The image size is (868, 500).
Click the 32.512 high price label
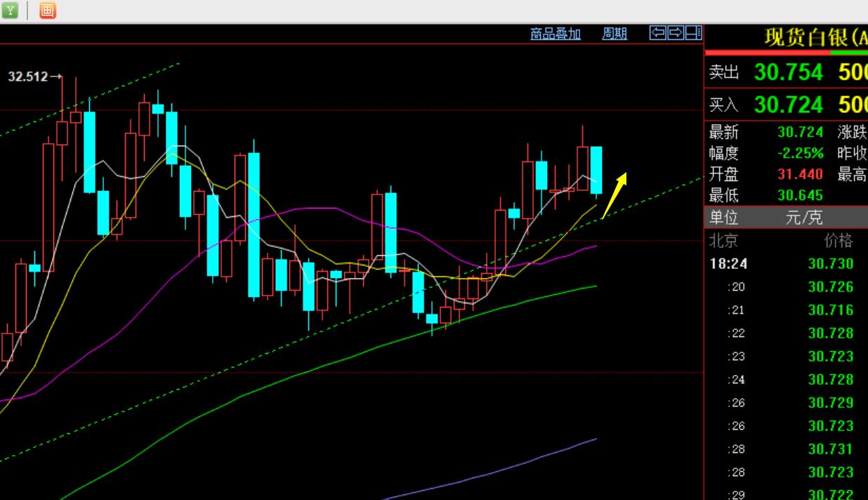[28, 77]
